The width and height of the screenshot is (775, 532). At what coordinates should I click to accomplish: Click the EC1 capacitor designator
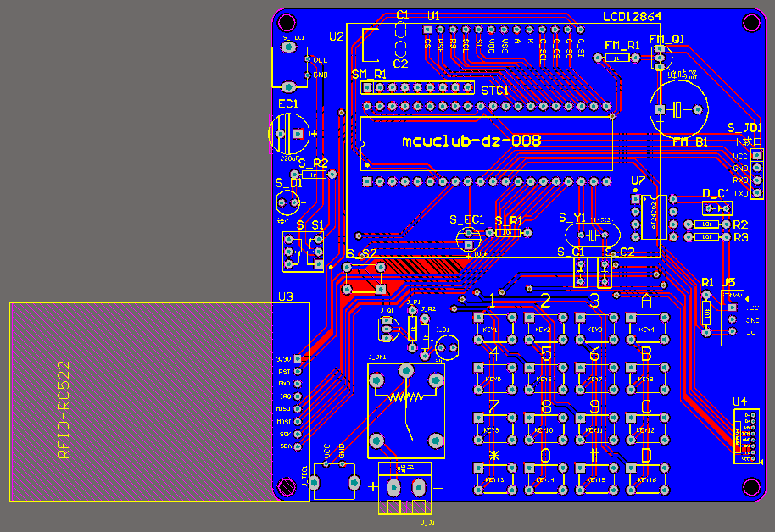click(x=288, y=104)
